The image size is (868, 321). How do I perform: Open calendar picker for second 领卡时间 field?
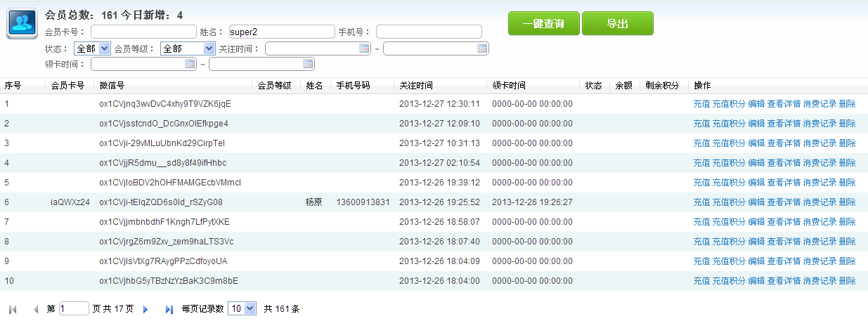pos(307,64)
